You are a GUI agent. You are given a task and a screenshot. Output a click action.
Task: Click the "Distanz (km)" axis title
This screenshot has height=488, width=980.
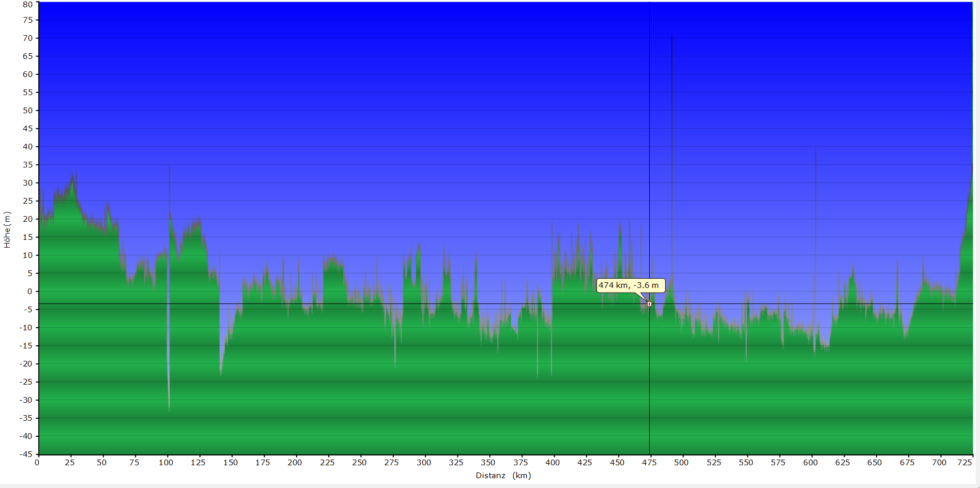click(x=503, y=476)
